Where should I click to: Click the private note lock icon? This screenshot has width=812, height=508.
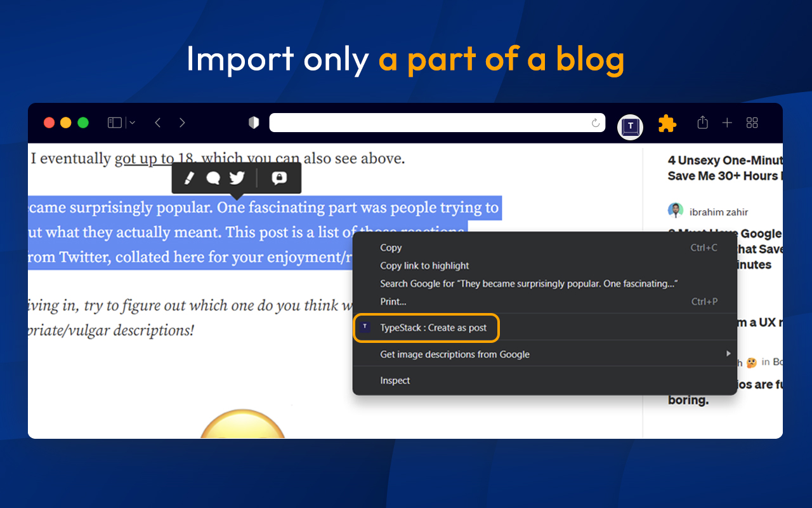pyautogui.click(x=279, y=178)
